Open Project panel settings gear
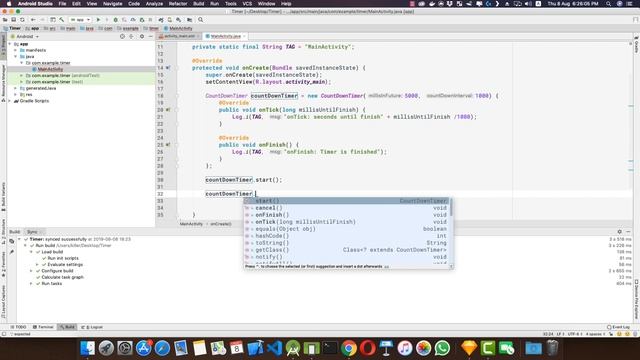 tap(142, 36)
